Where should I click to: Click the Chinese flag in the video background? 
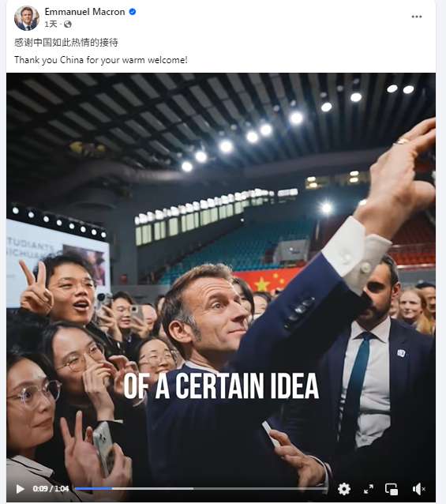267,280
